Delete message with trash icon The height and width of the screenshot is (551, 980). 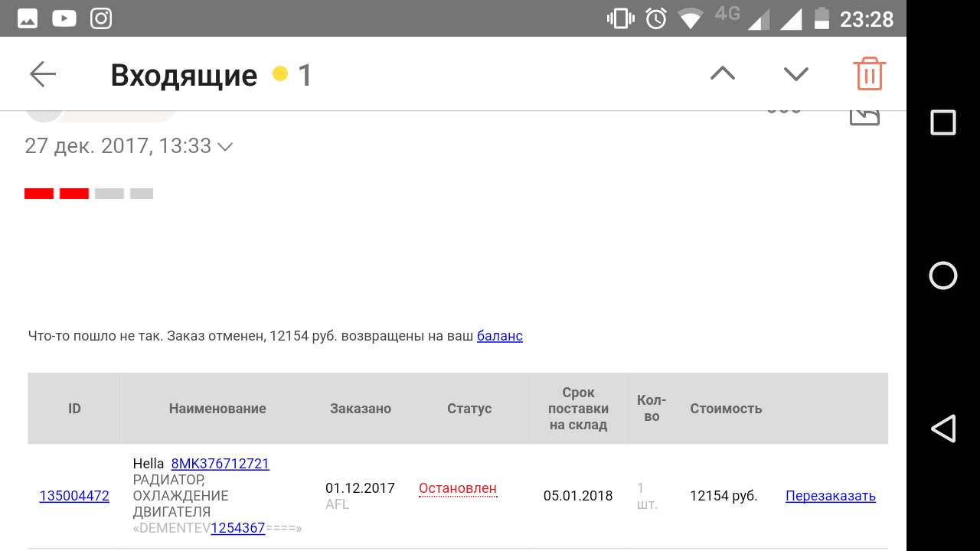click(869, 73)
